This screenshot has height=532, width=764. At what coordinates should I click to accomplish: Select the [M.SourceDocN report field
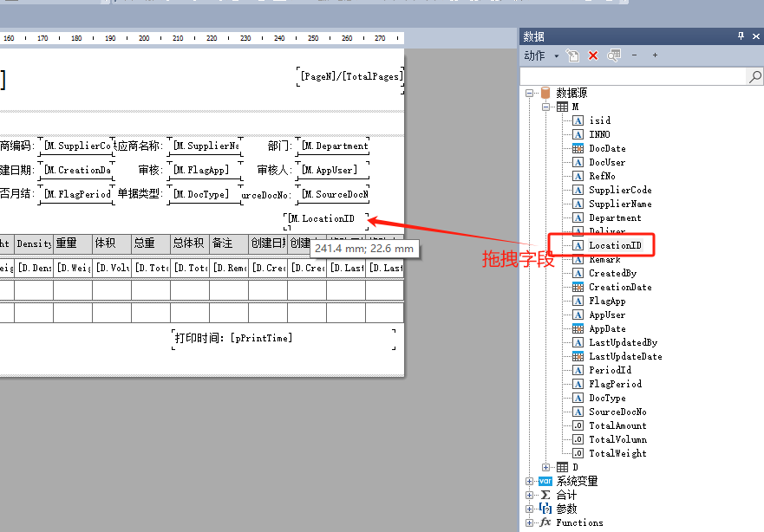[x=333, y=194]
